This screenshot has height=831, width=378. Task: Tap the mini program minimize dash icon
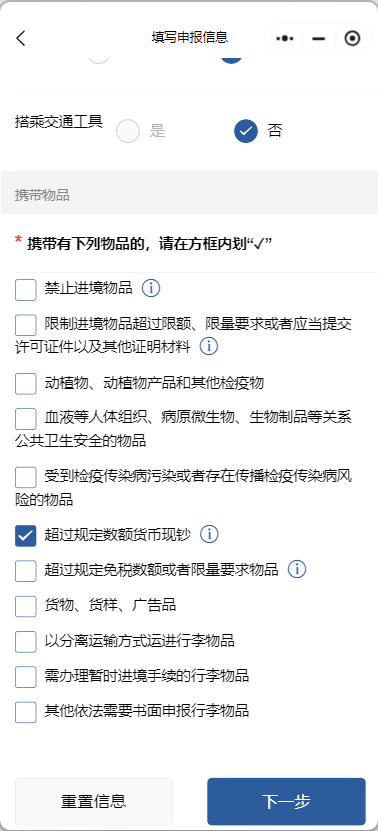(x=318, y=39)
